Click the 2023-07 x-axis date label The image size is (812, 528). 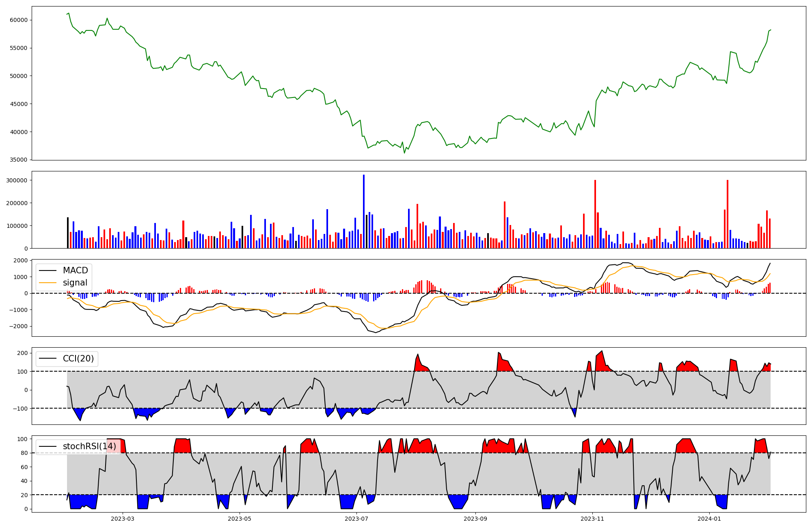356,519
